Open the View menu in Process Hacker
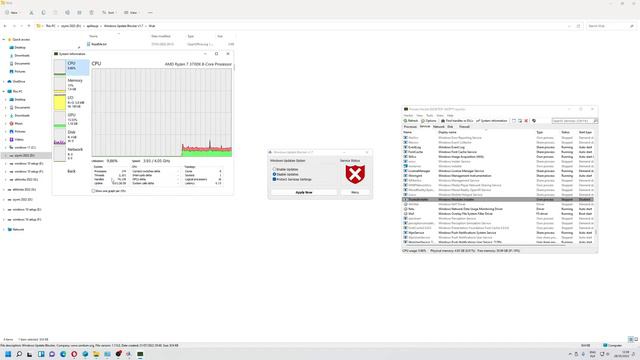640x360 pixels. click(420, 116)
